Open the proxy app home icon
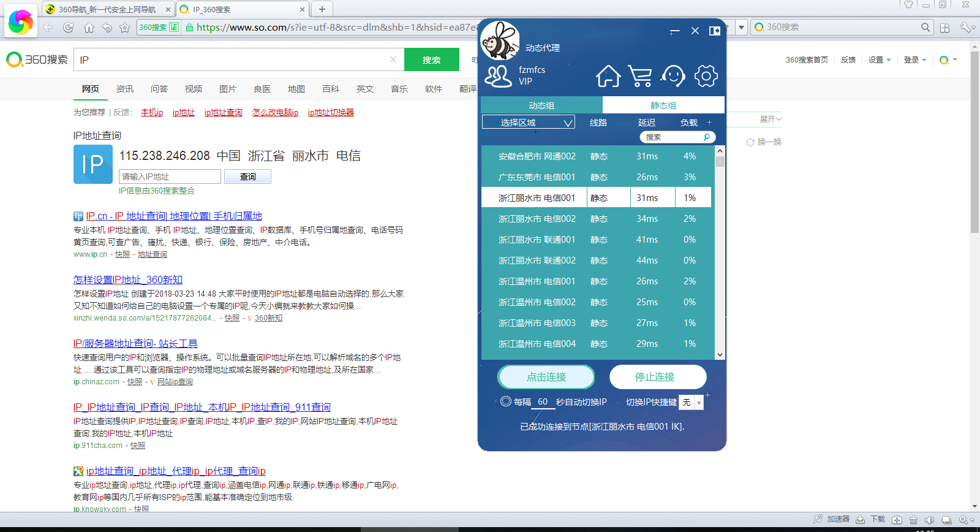 click(x=608, y=76)
